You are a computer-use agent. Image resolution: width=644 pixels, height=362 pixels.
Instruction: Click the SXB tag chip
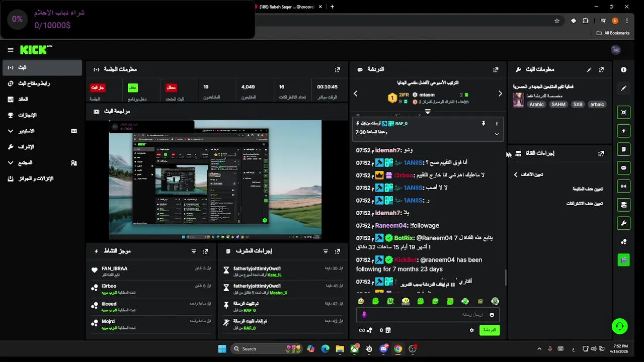578,105
